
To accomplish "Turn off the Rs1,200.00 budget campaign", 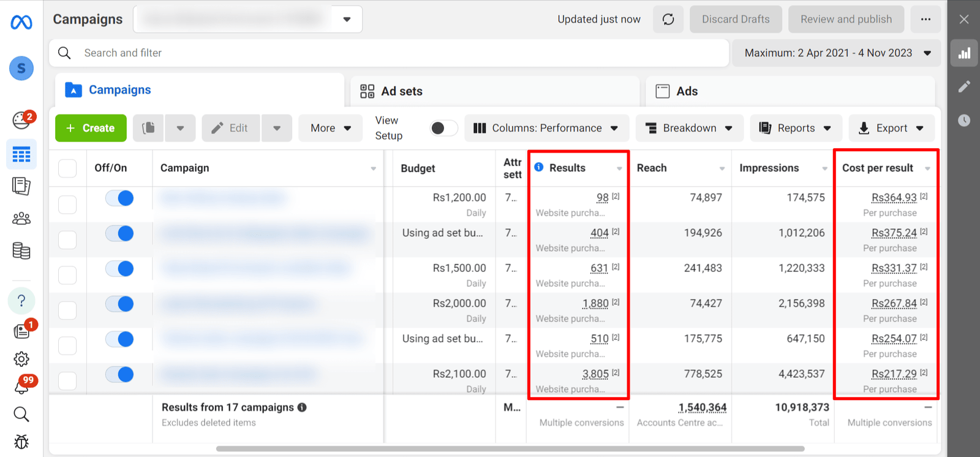I will coord(119,198).
